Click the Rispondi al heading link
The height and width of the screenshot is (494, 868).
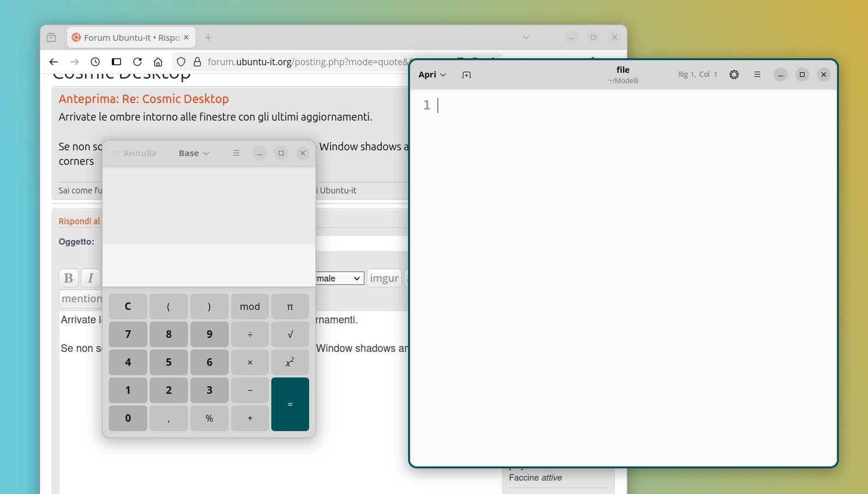80,221
